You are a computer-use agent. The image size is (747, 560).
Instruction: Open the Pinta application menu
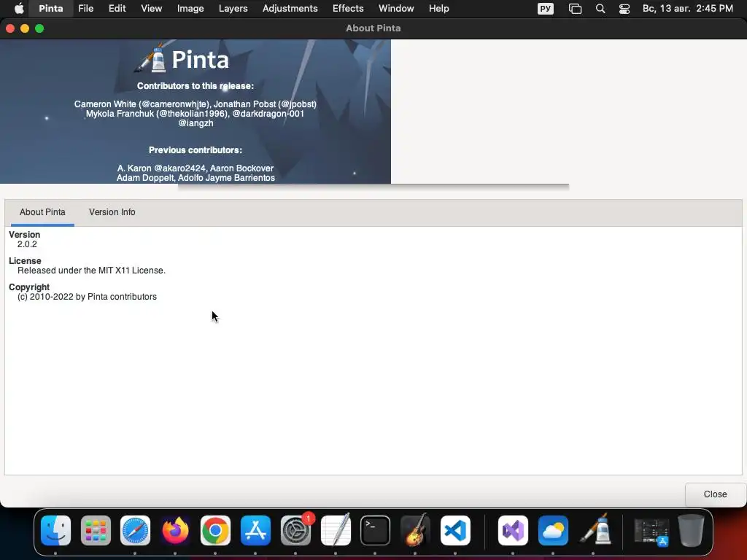click(51, 9)
